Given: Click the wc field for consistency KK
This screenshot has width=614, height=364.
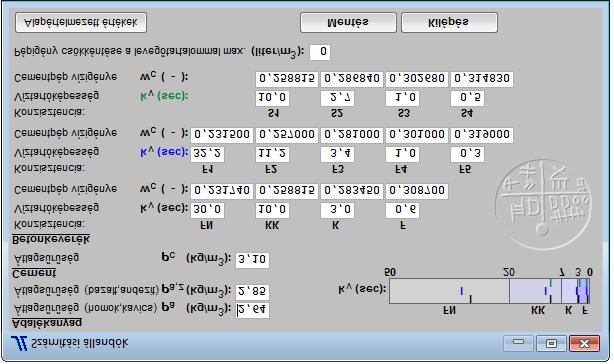Looking at the screenshot, I should 287,191.
